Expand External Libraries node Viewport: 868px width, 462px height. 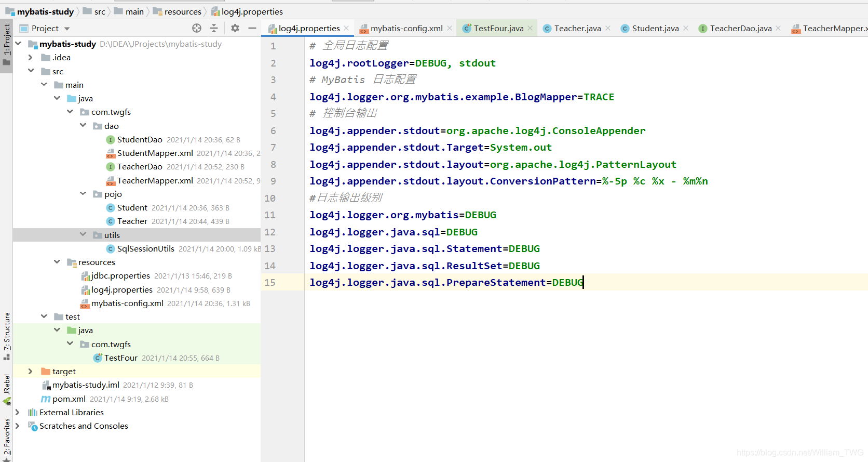click(x=18, y=412)
